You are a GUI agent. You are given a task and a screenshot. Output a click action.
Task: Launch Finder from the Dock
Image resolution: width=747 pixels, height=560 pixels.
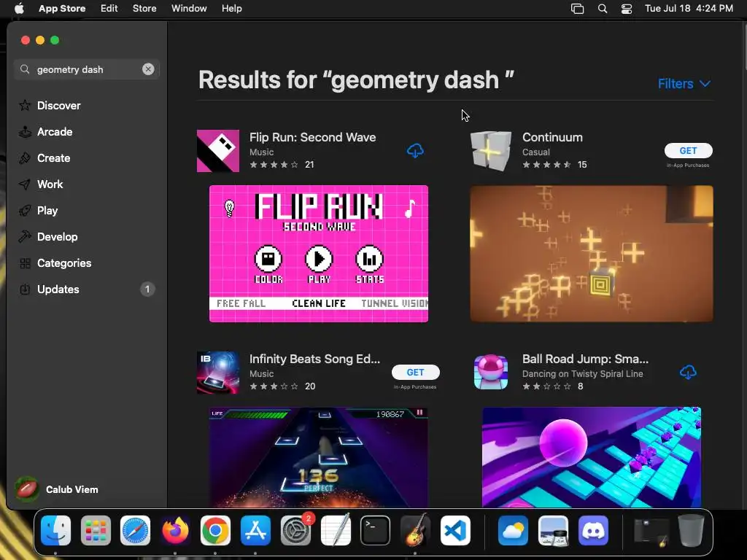coord(55,531)
